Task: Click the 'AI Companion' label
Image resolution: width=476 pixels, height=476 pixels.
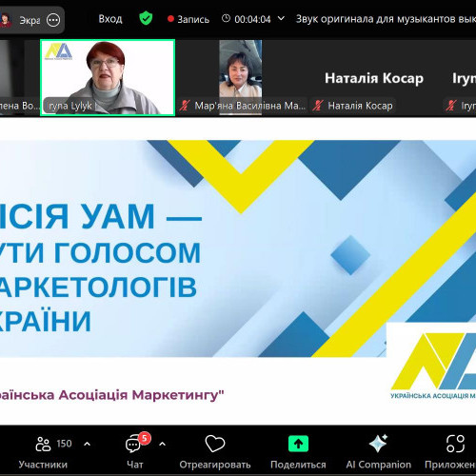Action: [378, 465]
